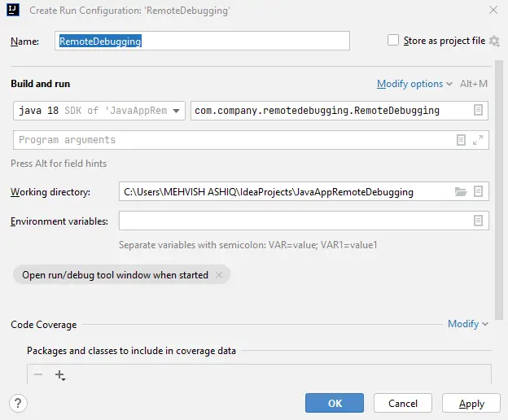Click 'Separate variables with semicolon' hint
The image size is (508, 420).
click(x=248, y=245)
